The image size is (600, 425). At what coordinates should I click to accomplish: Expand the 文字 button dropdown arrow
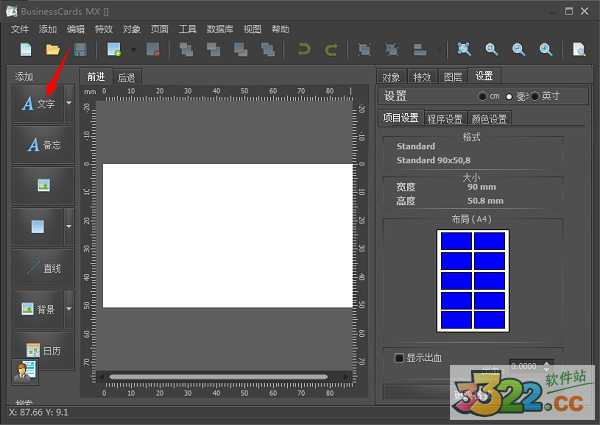[69, 103]
